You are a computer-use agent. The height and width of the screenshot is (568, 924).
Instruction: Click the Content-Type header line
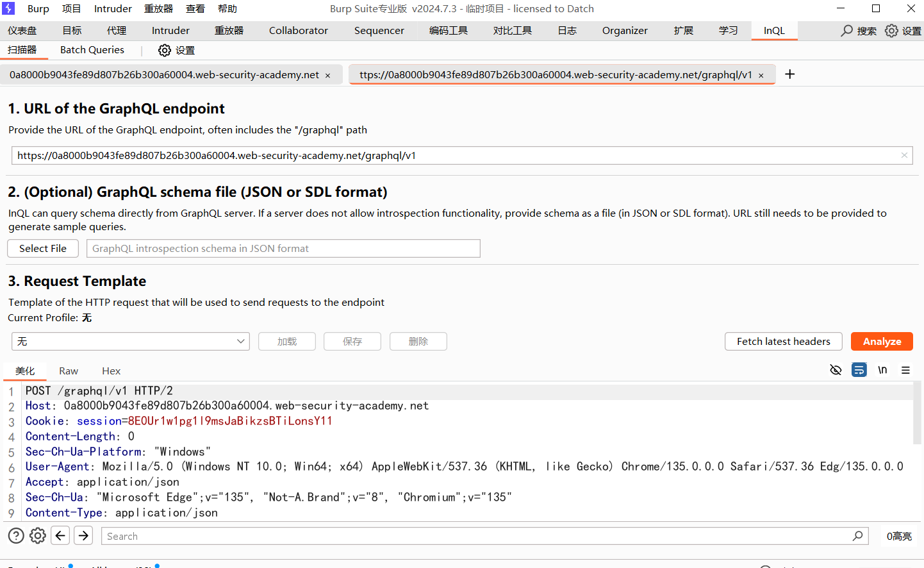(122, 513)
